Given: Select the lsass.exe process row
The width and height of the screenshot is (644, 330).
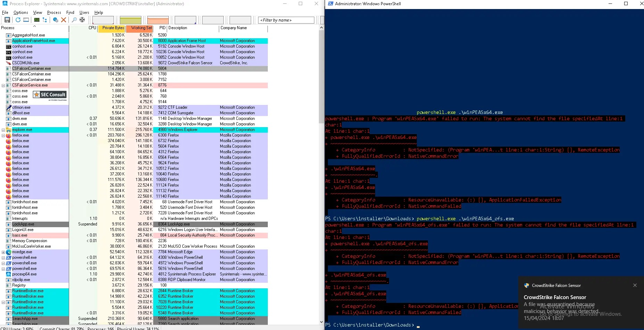Looking at the screenshot, I should pos(134,235).
